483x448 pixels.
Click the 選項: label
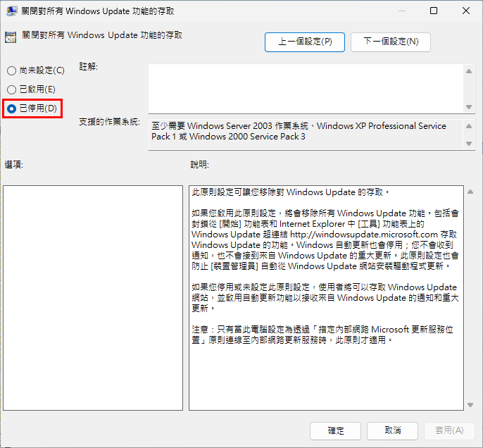click(14, 165)
